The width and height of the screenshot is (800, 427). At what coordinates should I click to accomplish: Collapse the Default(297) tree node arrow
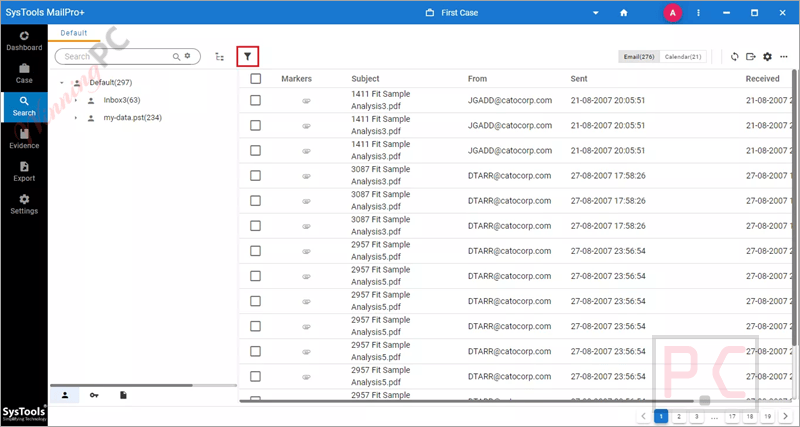[61, 83]
